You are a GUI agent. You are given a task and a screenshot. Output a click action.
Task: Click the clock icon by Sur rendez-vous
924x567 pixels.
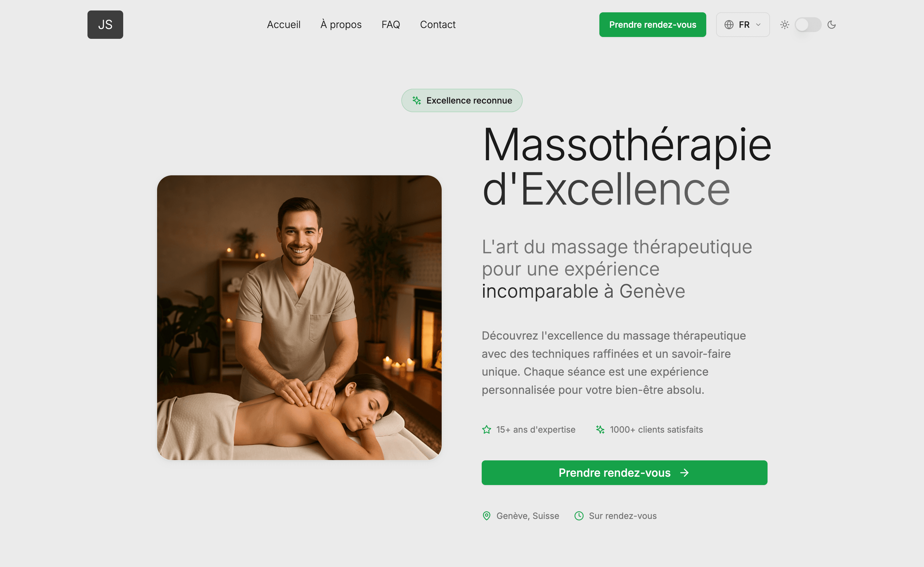(x=579, y=516)
